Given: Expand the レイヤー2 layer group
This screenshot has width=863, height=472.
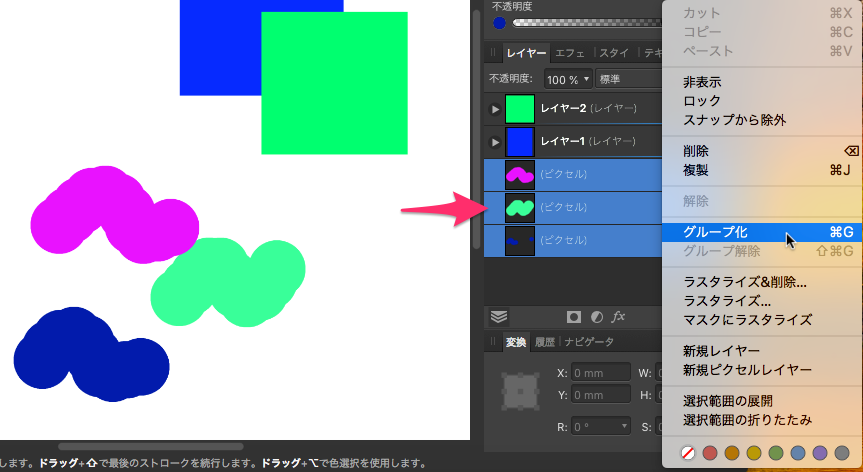Looking at the screenshot, I should point(494,109).
